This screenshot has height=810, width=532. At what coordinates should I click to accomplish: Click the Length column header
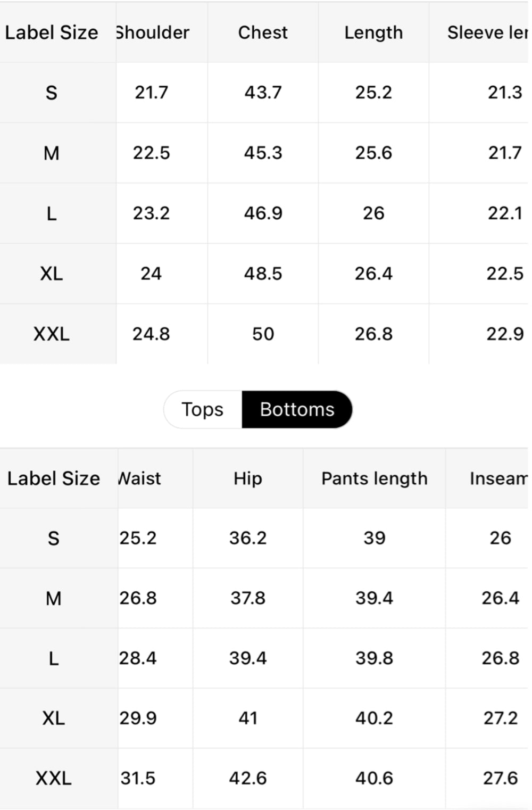pyautogui.click(x=373, y=32)
